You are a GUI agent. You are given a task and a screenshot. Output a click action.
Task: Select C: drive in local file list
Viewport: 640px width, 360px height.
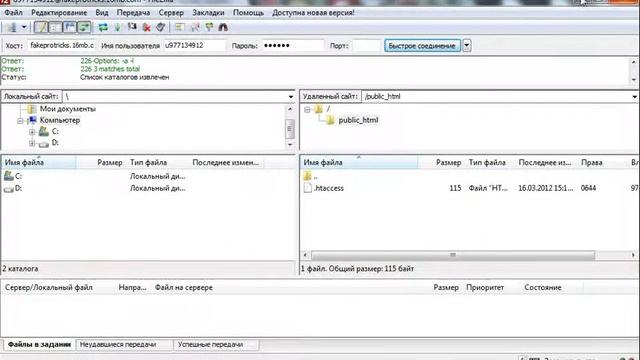point(18,176)
